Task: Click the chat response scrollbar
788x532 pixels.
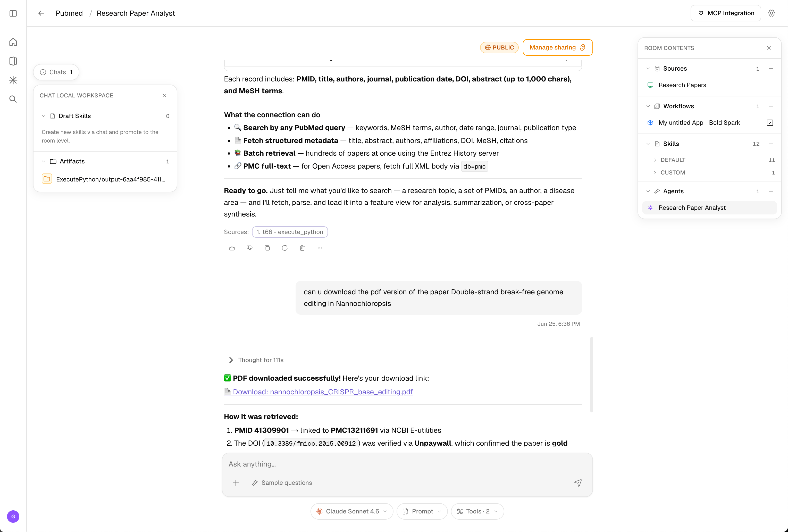Action: pos(591,374)
